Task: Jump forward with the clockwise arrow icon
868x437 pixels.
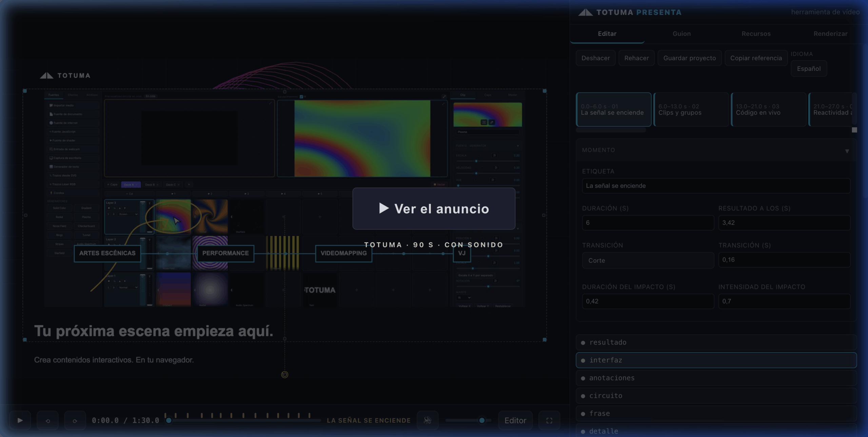Action: tap(75, 420)
